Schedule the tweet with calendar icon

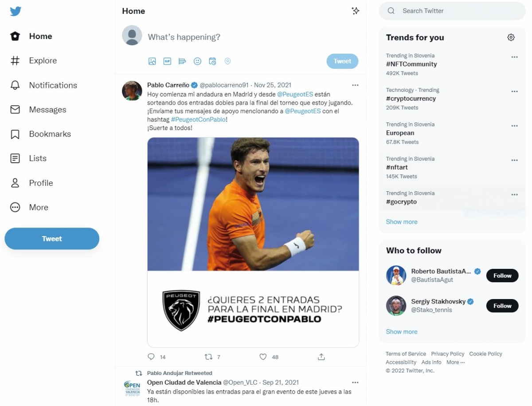[x=212, y=61]
